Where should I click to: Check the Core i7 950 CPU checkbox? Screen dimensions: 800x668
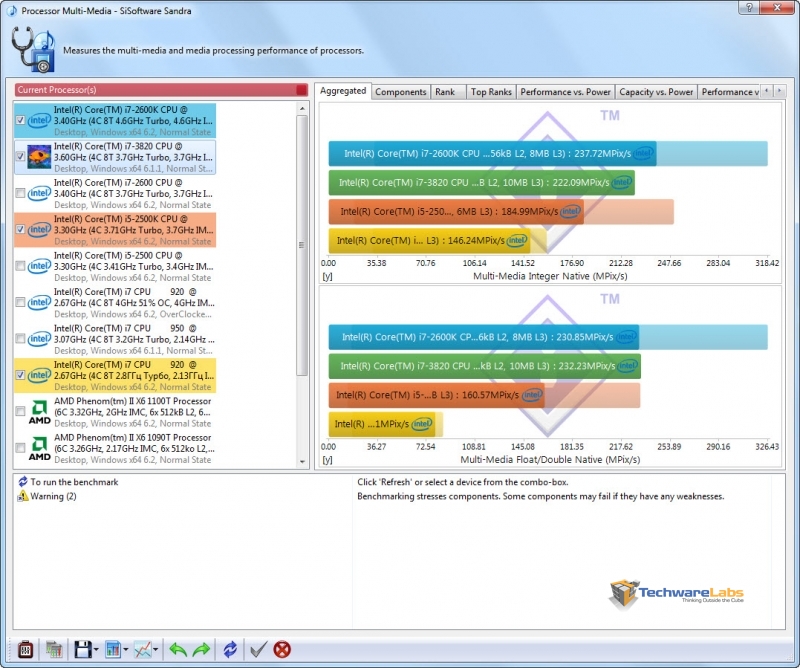[x=20, y=339]
